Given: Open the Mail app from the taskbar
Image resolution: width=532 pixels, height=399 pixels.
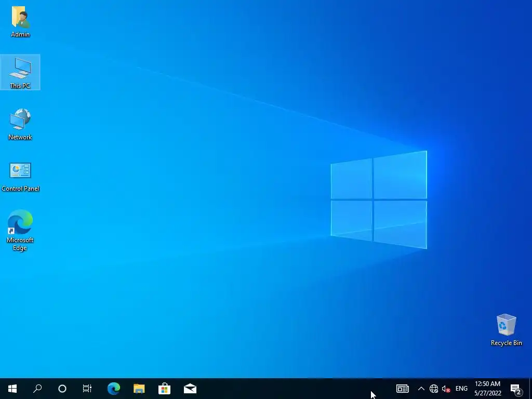Looking at the screenshot, I should [x=190, y=389].
